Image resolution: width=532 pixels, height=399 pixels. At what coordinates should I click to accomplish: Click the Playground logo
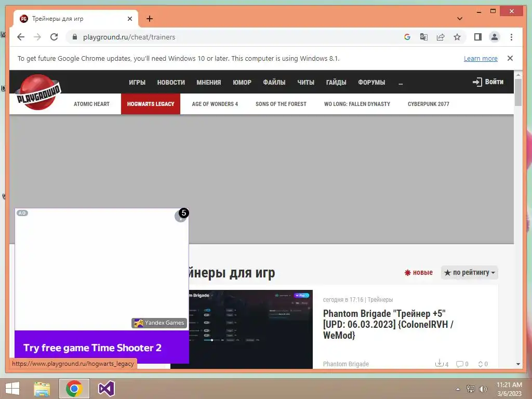[x=38, y=92]
